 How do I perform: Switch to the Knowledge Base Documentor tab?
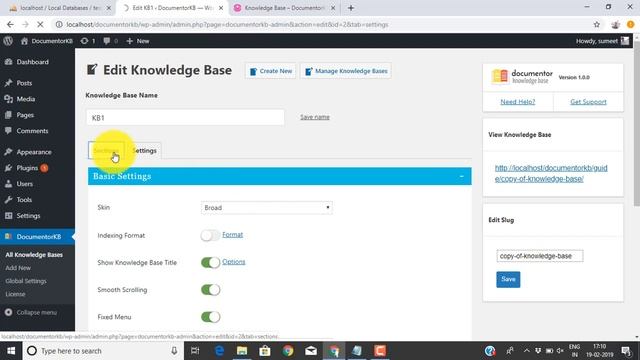tap(285, 8)
